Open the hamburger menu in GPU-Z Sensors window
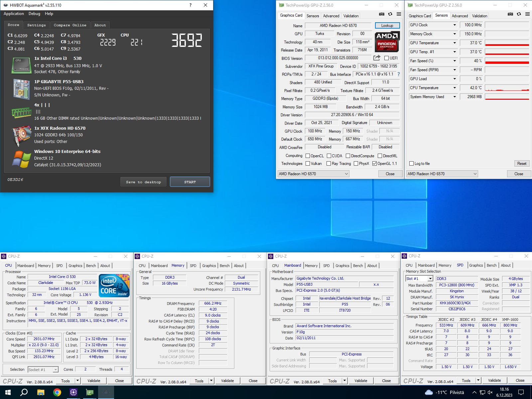This screenshot has height=399, width=532. tap(527, 14)
